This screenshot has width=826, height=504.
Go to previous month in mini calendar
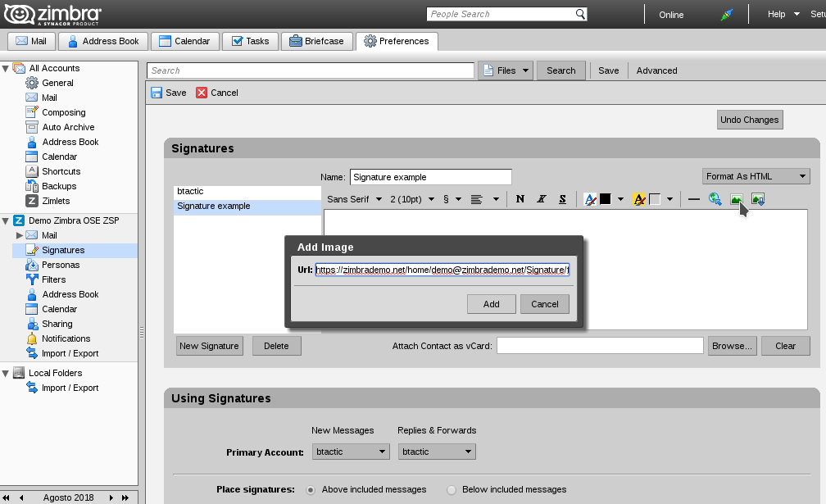pyautogui.click(x=21, y=497)
